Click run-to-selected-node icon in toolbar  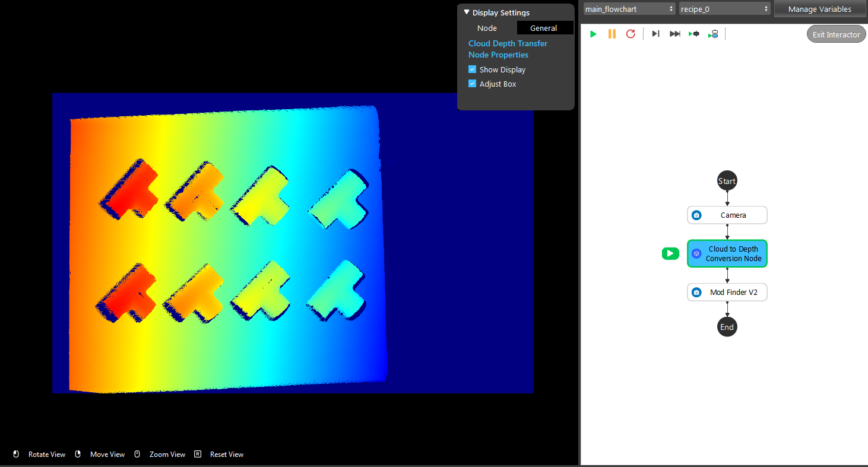(x=693, y=34)
